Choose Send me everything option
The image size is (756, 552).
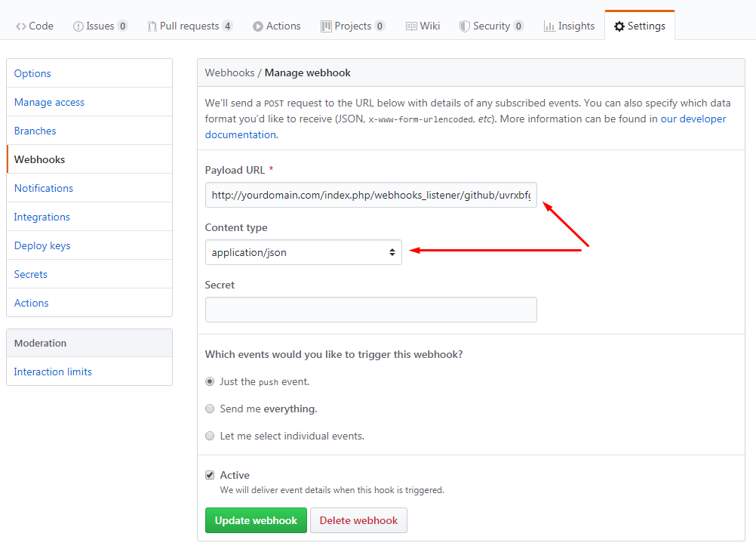point(209,409)
